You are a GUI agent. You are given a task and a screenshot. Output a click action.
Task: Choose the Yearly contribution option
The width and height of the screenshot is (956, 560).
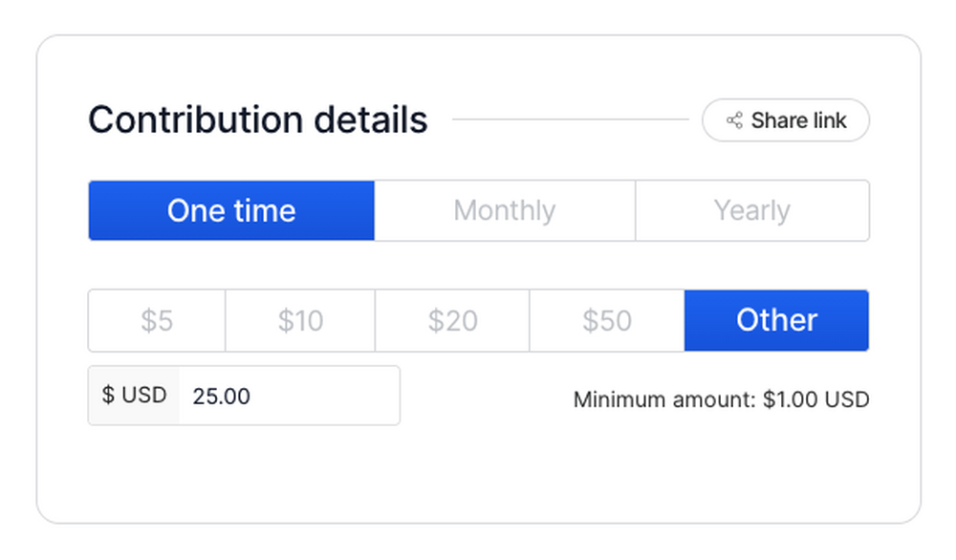752,210
